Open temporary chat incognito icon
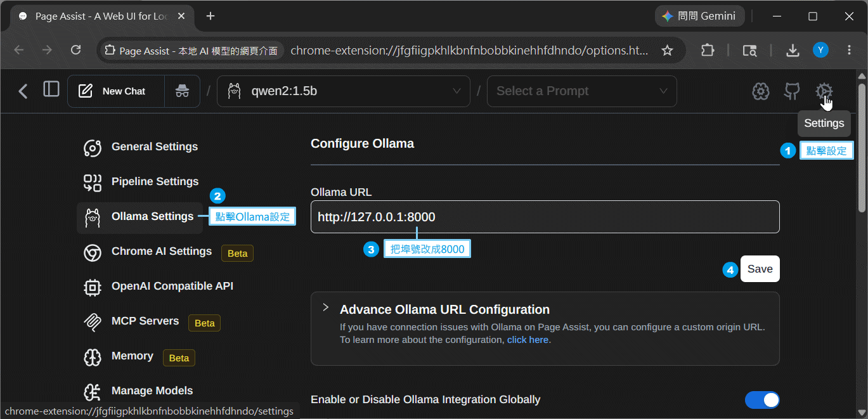Screen dimensions: 868x419 pyautogui.click(x=182, y=91)
